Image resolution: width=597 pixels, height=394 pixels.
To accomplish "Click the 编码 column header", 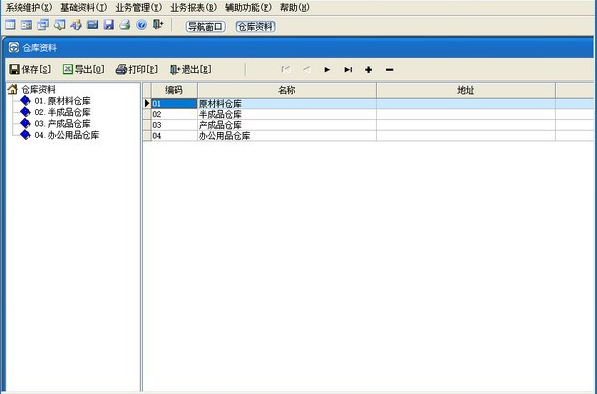I will pyautogui.click(x=174, y=90).
